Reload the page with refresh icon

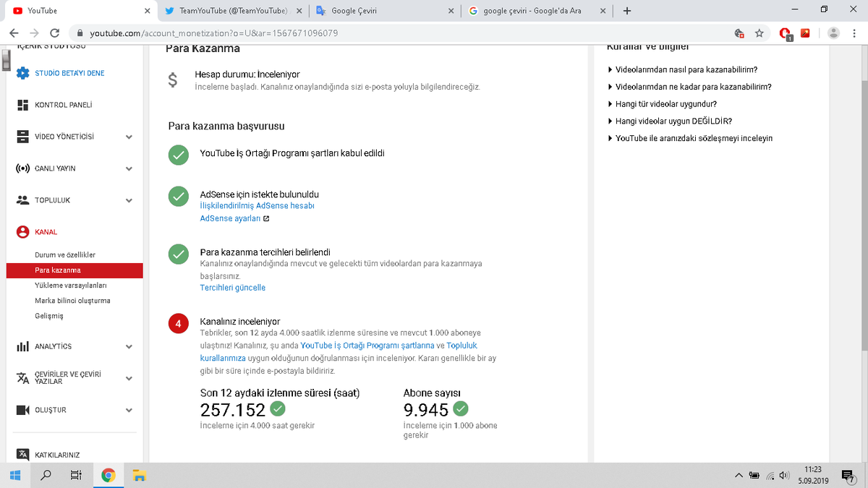54,33
